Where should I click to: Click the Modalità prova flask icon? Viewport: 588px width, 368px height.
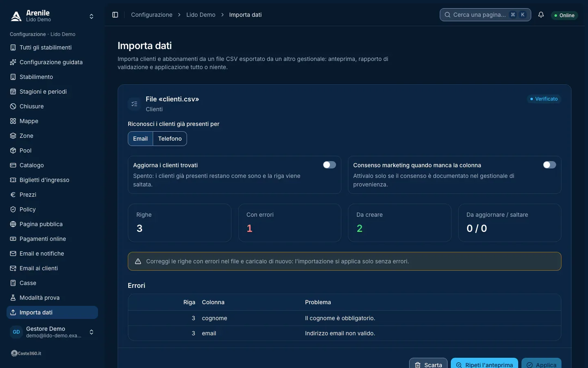pyautogui.click(x=13, y=298)
